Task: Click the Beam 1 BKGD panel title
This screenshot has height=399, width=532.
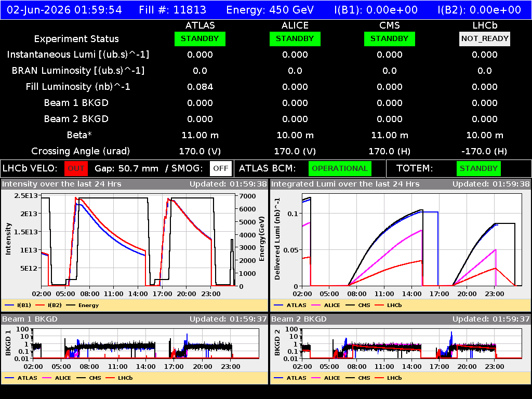Action: (x=30, y=320)
